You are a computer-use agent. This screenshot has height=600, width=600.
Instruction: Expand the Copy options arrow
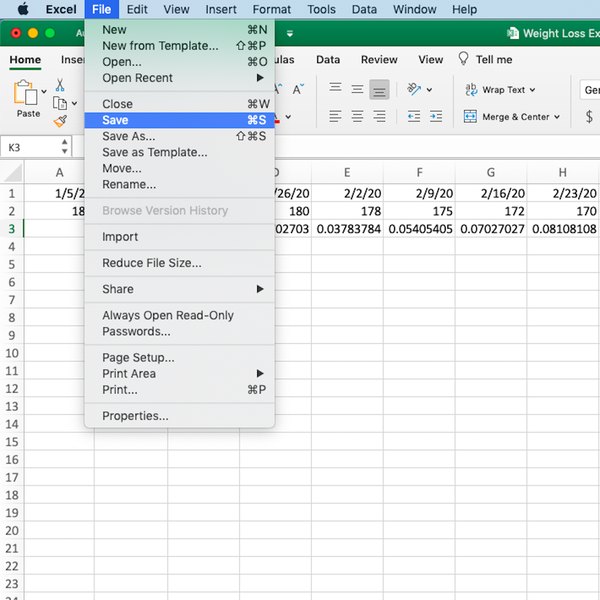pyautogui.click(x=74, y=103)
